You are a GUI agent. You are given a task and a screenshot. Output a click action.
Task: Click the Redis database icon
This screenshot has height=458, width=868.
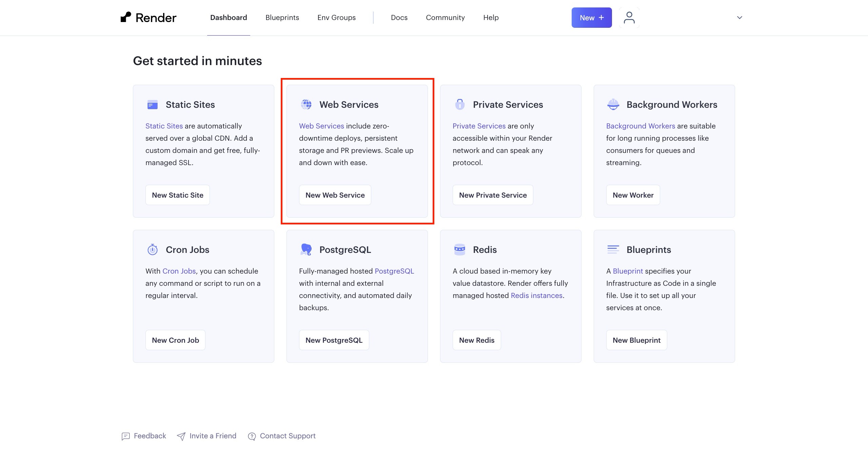[460, 250]
